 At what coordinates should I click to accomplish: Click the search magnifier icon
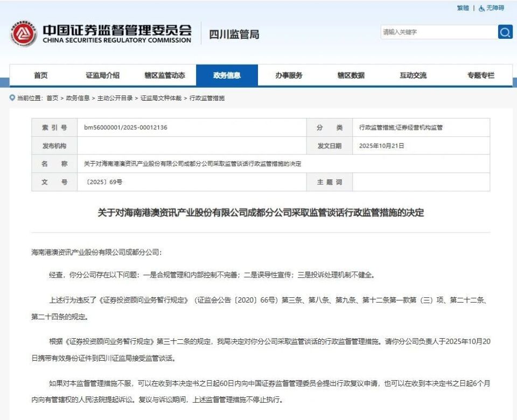(505, 32)
